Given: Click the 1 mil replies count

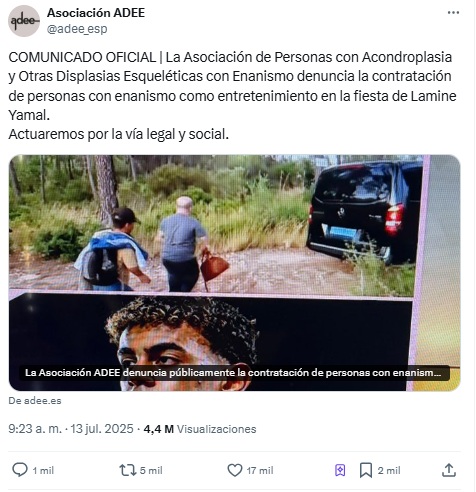Looking at the screenshot, I should click(43, 470).
